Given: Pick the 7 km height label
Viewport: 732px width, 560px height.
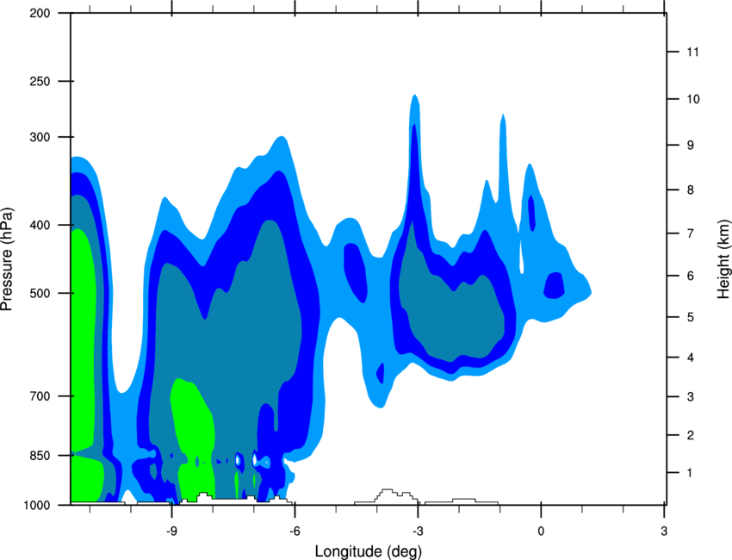Looking at the screenshot, I should pos(690,233).
